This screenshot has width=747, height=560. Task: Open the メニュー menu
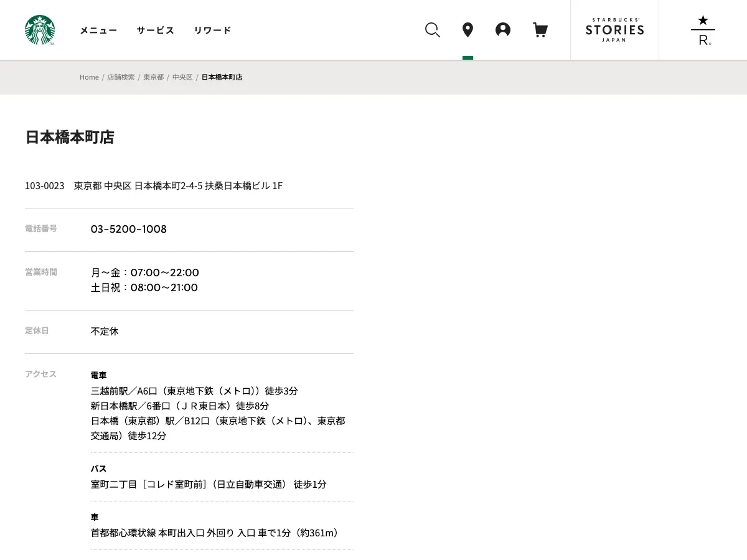coord(98,30)
